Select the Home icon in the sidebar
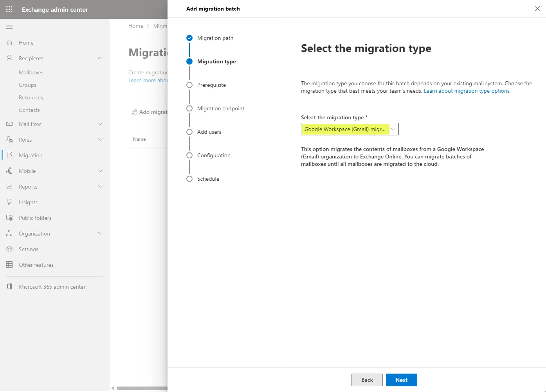The width and height of the screenshot is (546, 392). click(9, 42)
